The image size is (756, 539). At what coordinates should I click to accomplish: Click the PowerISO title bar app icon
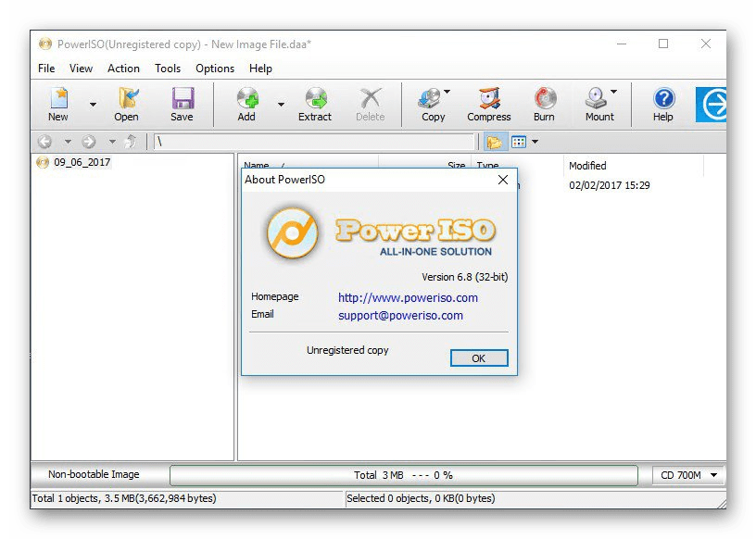point(44,44)
